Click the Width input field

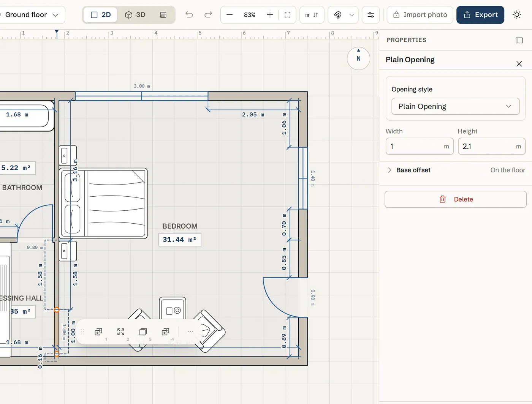(x=420, y=146)
